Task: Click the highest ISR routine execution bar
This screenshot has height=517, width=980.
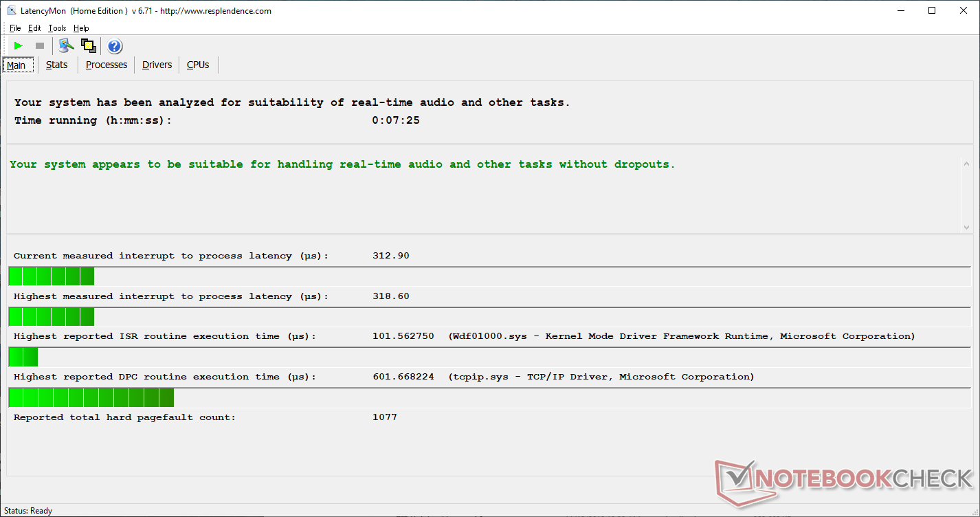Action: (489, 357)
